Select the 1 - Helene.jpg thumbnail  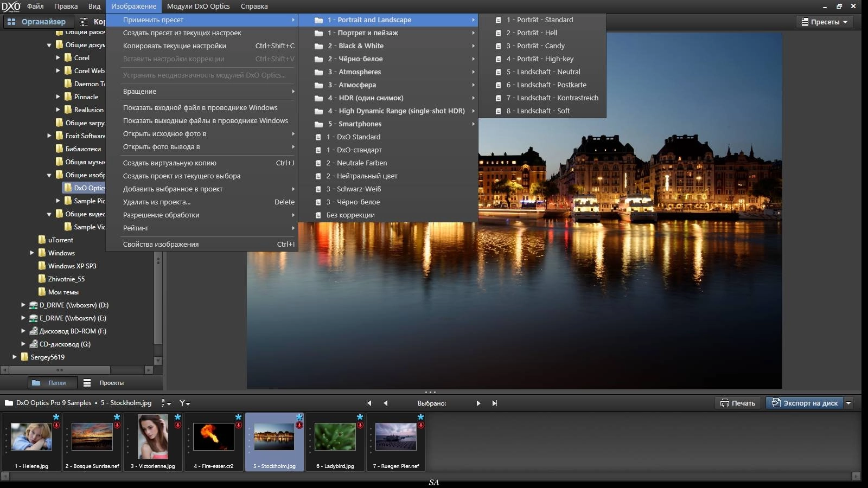point(31,436)
